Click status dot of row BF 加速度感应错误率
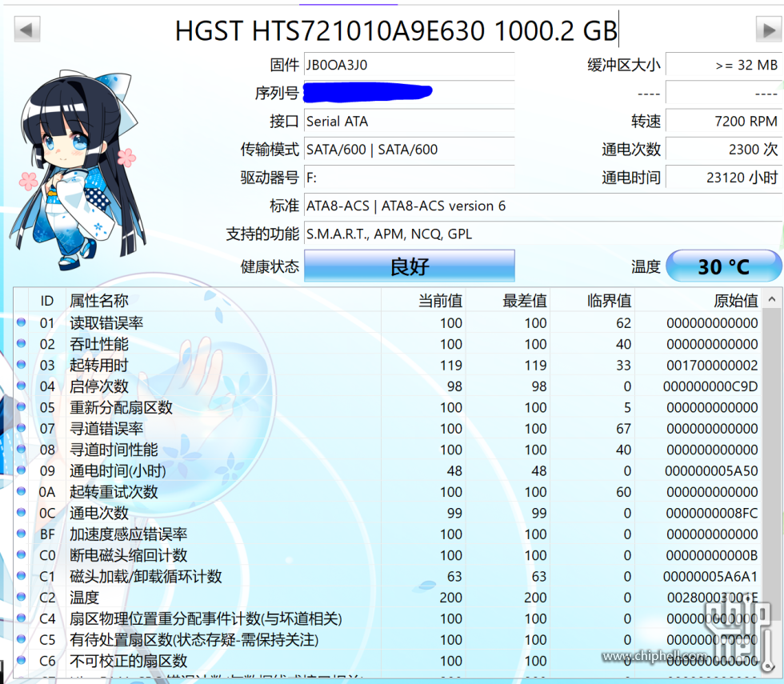Image resolution: width=784 pixels, height=684 pixels. tap(21, 533)
